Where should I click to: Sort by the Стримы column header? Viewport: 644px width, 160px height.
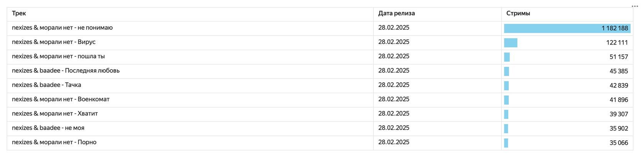coord(518,13)
